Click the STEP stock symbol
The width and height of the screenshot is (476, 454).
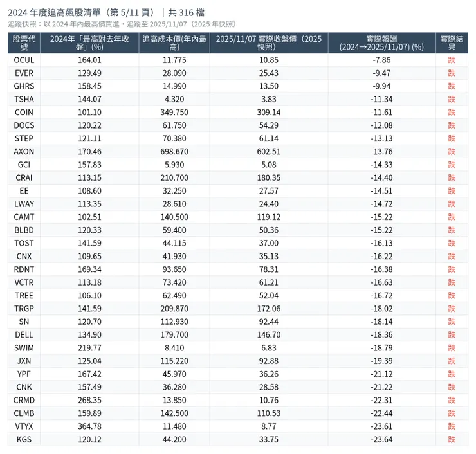pos(24,138)
